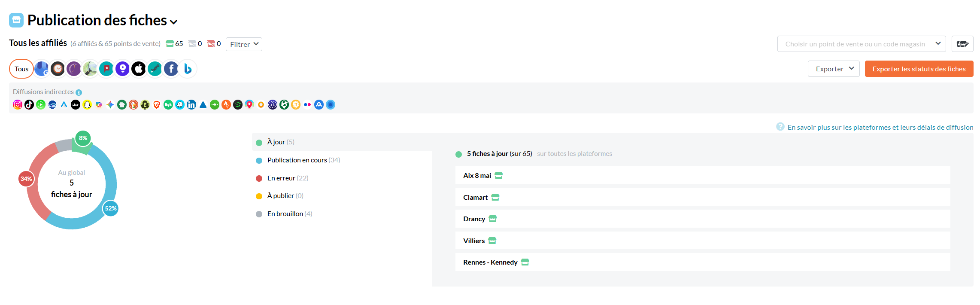
Task: Click the Google Gemini sparkle icon
Action: click(110, 104)
